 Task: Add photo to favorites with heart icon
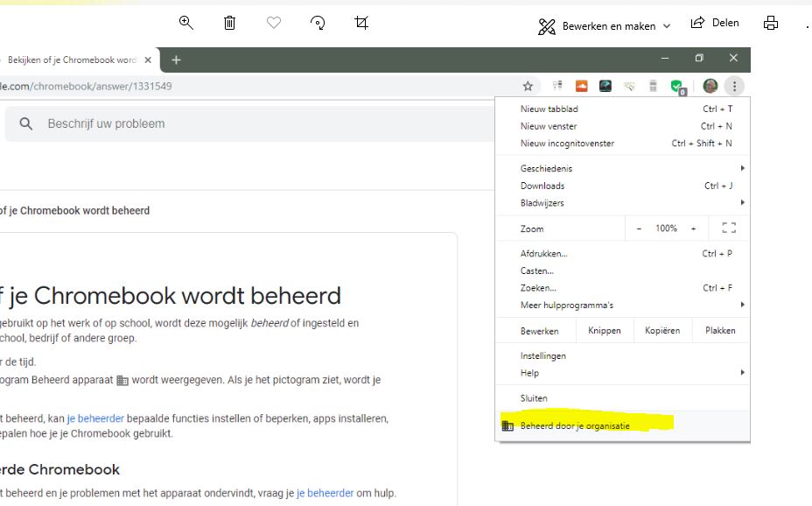coord(274,24)
